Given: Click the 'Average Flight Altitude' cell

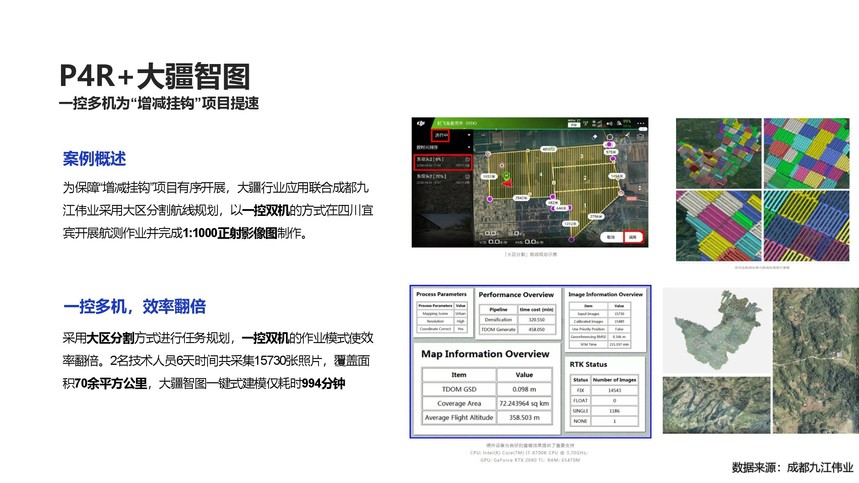Looking at the screenshot, I should (459, 417).
